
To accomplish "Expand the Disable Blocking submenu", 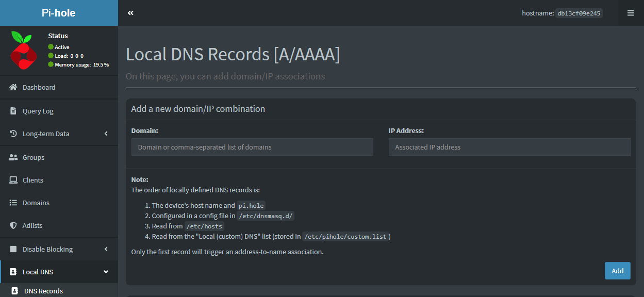I will click(x=106, y=250).
